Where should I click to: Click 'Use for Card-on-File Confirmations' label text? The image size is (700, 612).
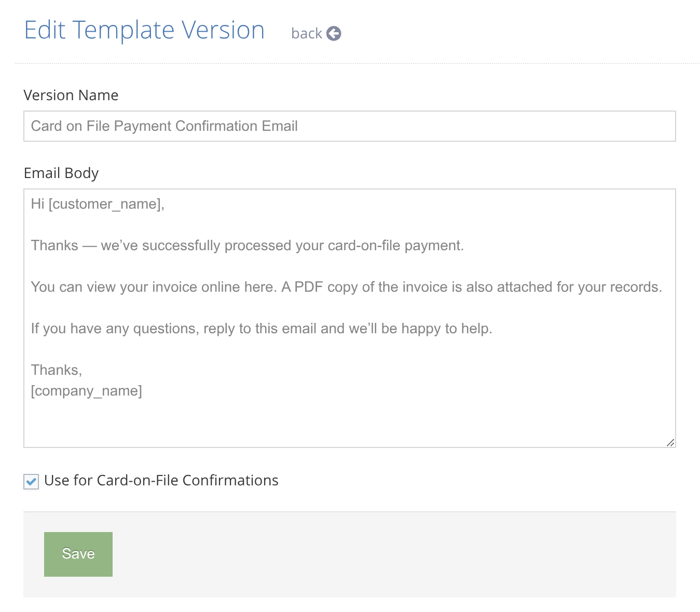click(x=161, y=481)
